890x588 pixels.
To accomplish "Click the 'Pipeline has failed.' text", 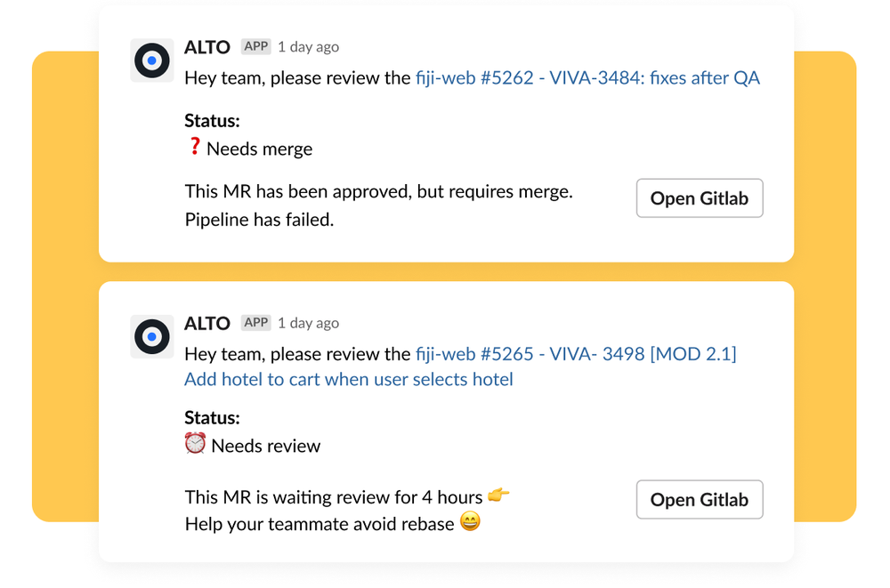I will click(x=259, y=220).
